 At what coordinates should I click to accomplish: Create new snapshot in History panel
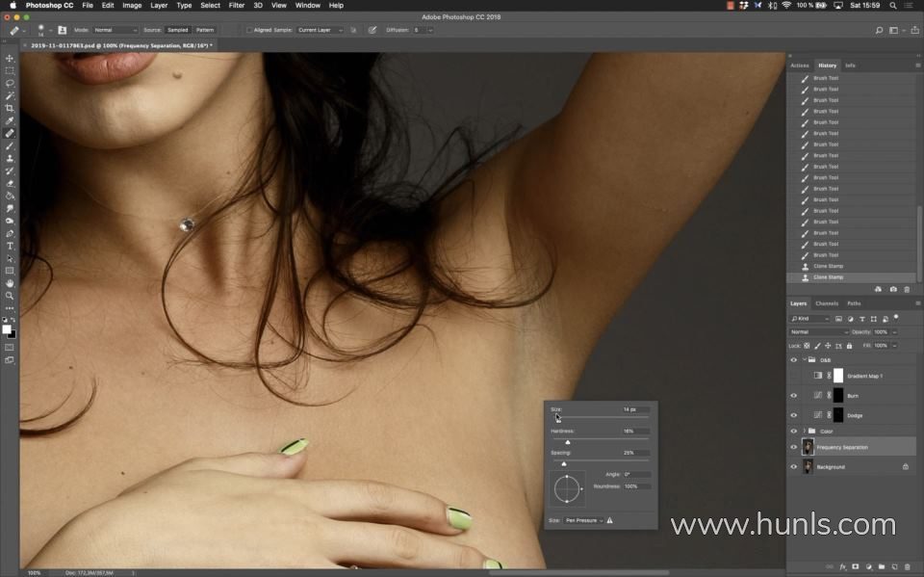pos(893,289)
